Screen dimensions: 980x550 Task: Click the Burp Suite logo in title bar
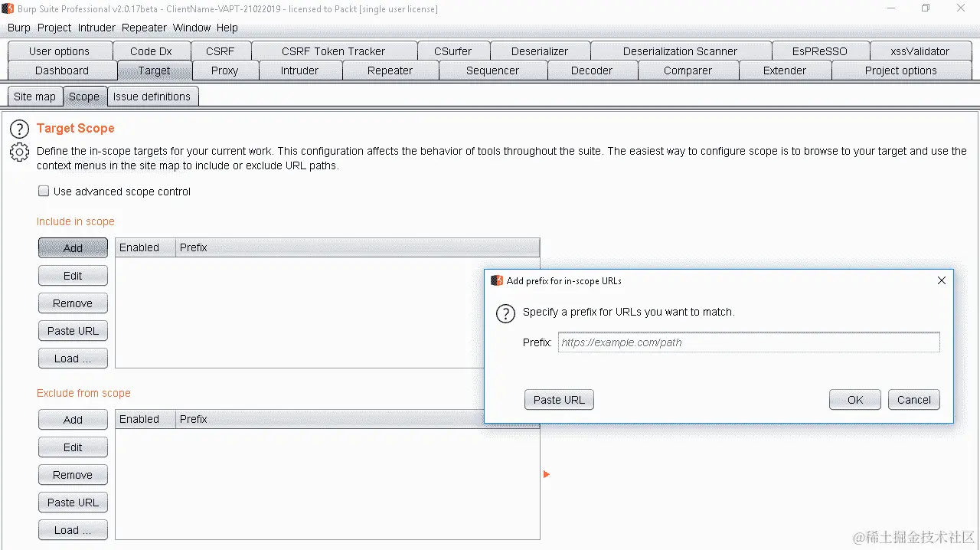pyautogui.click(x=8, y=9)
